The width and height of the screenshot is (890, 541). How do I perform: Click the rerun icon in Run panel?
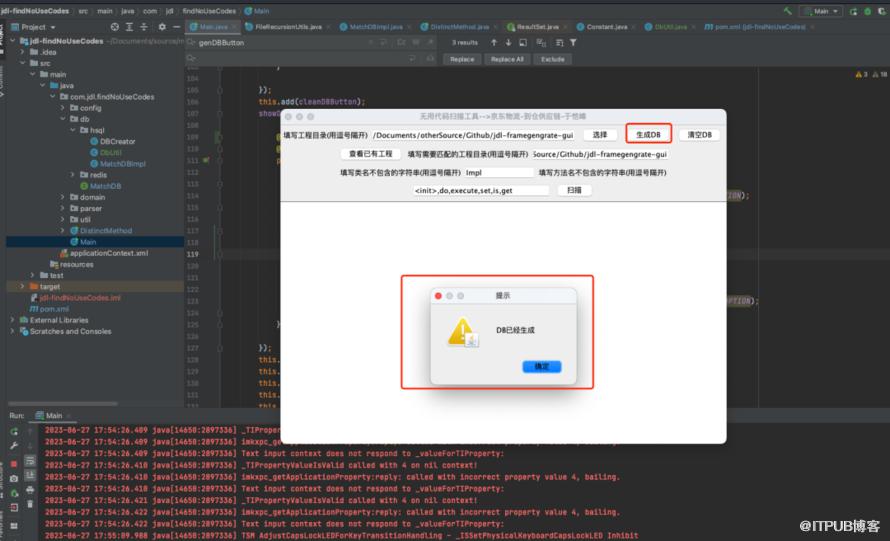(x=14, y=431)
